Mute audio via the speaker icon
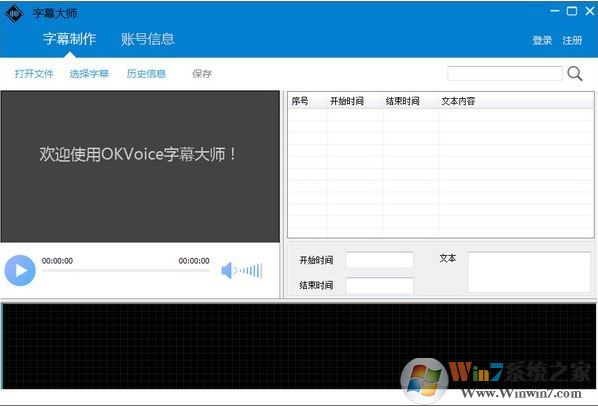The height and width of the screenshot is (407, 598). pyautogui.click(x=228, y=270)
